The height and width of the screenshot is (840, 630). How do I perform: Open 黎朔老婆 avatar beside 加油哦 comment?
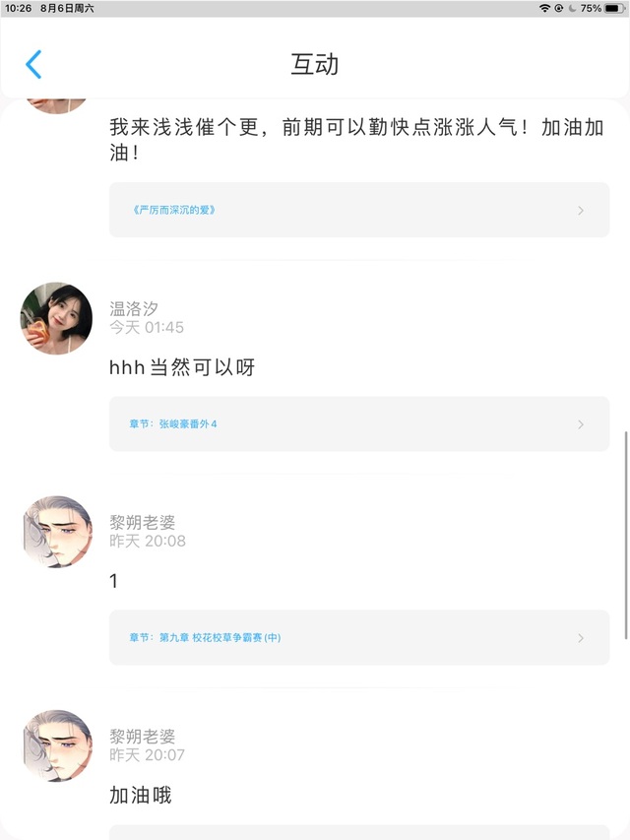56,745
